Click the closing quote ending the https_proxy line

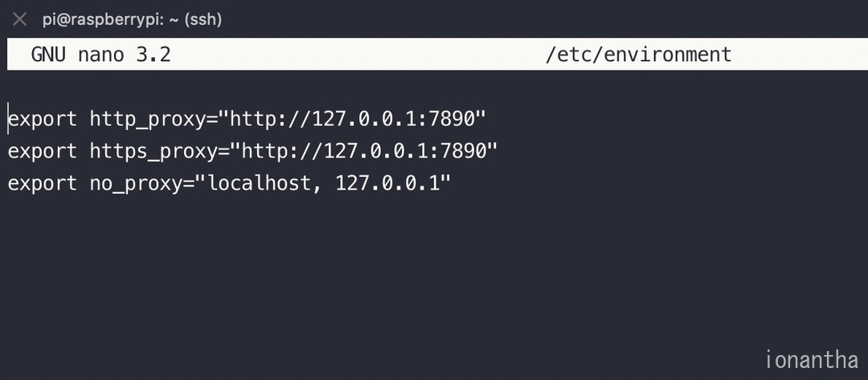tap(493, 146)
